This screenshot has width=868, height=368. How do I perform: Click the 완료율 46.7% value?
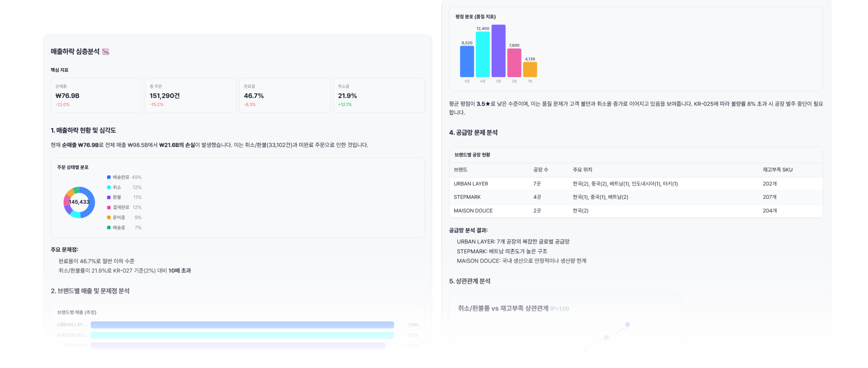pyautogui.click(x=254, y=96)
